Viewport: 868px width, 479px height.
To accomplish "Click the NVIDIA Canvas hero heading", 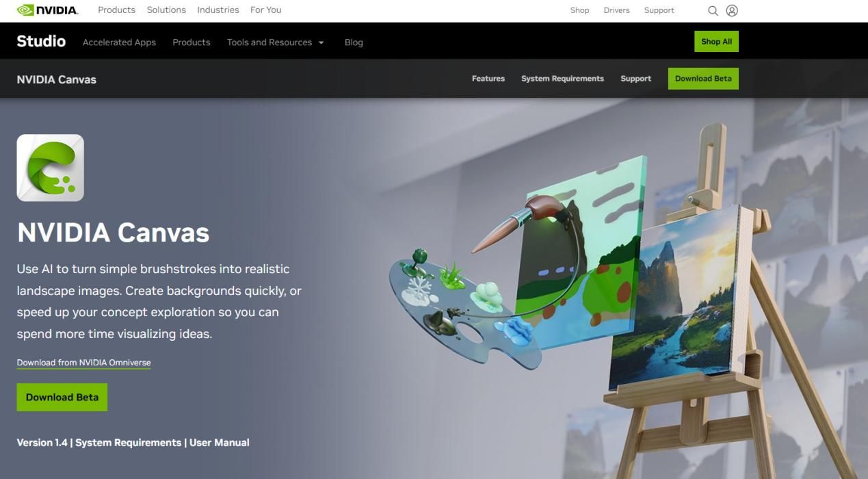I will pyautogui.click(x=113, y=233).
